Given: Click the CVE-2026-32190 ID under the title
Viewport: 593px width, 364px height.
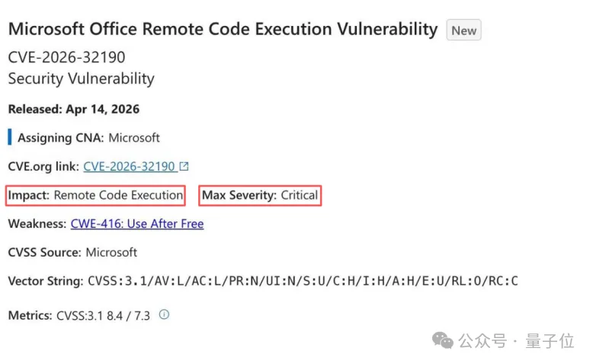Looking at the screenshot, I should coord(66,57).
